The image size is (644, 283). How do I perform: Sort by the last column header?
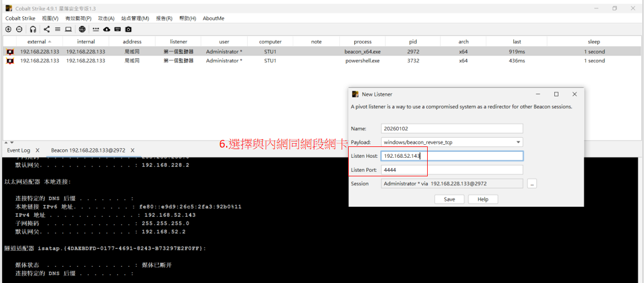pyautogui.click(x=517, y=41)
